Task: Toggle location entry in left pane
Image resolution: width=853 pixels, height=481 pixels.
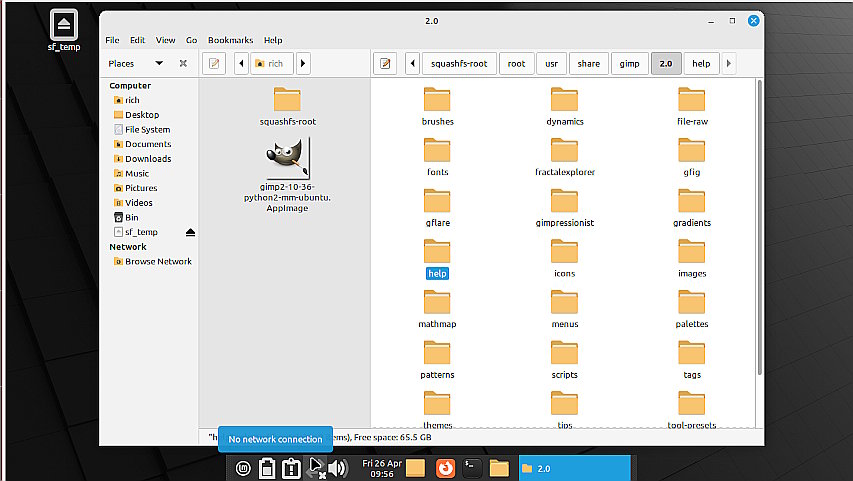Action: tap(214, 64)
